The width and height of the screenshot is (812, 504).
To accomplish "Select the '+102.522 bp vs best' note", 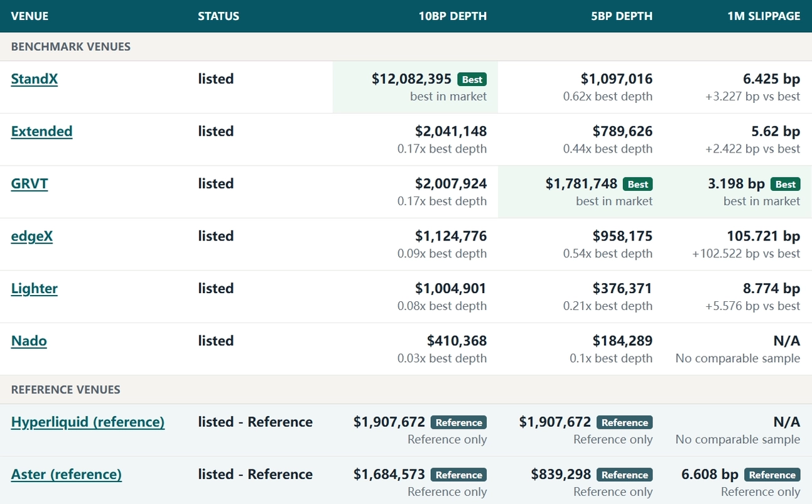I will (x=746, y=254).
